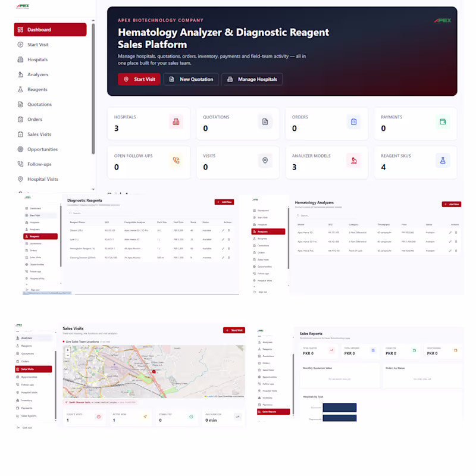The width and height of the screenshot is (476, 476).
Task: Click the top sidebar vertical scrollbar thumb
Action: [x=93, y=89]
